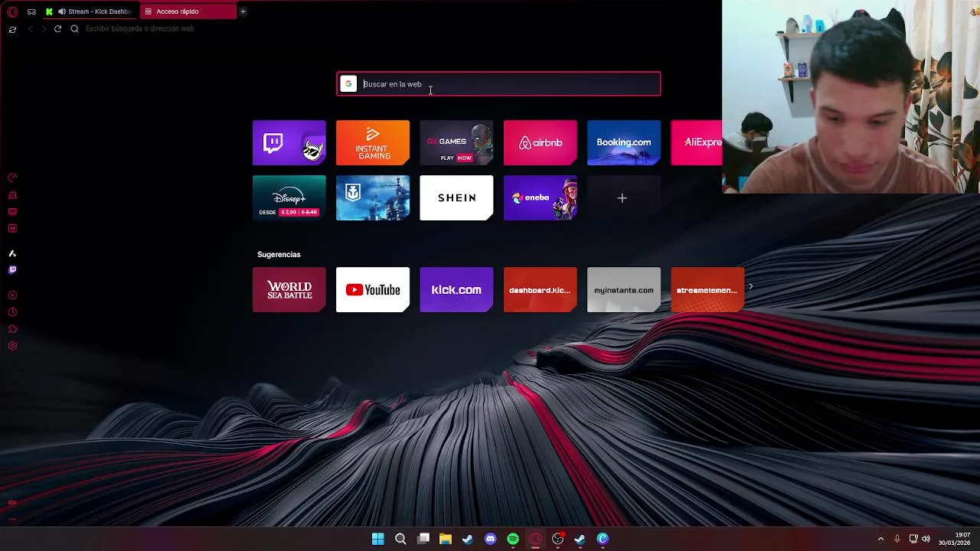Reload the current page

57,28
